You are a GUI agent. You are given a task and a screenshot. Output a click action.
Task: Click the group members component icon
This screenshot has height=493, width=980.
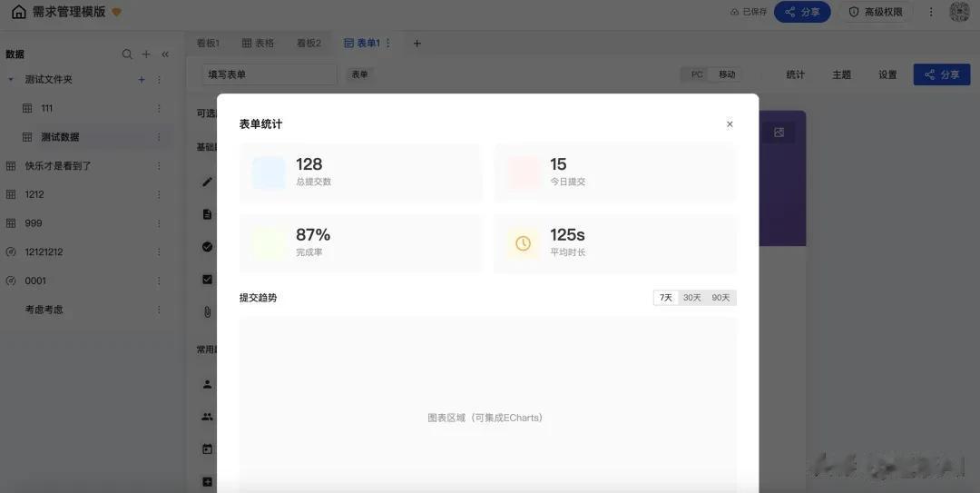coord(207,417)
